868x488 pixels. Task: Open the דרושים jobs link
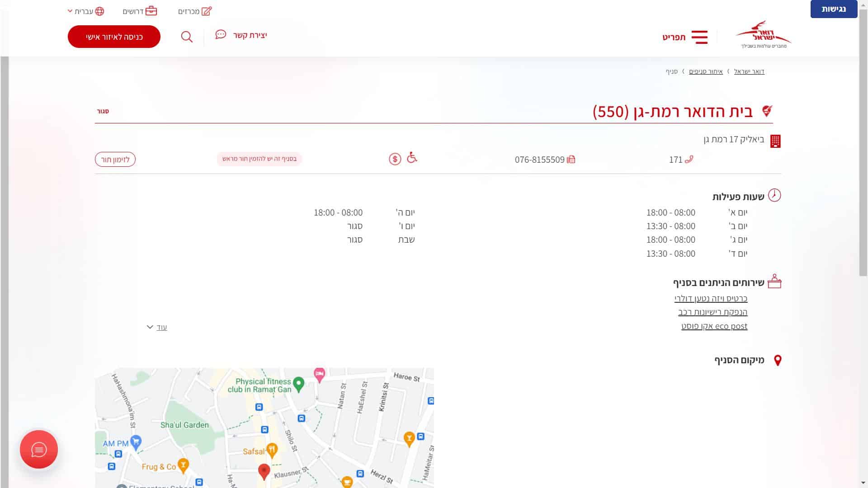click(140, 11)
